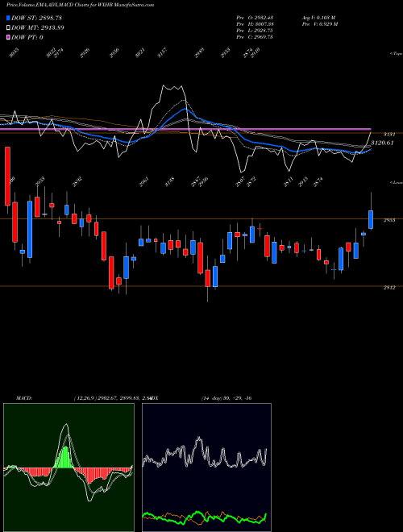Click the last blue candlestick on the right
Image resolution: width=403 pixels, height=532 pixels.
tap(371, 219)
